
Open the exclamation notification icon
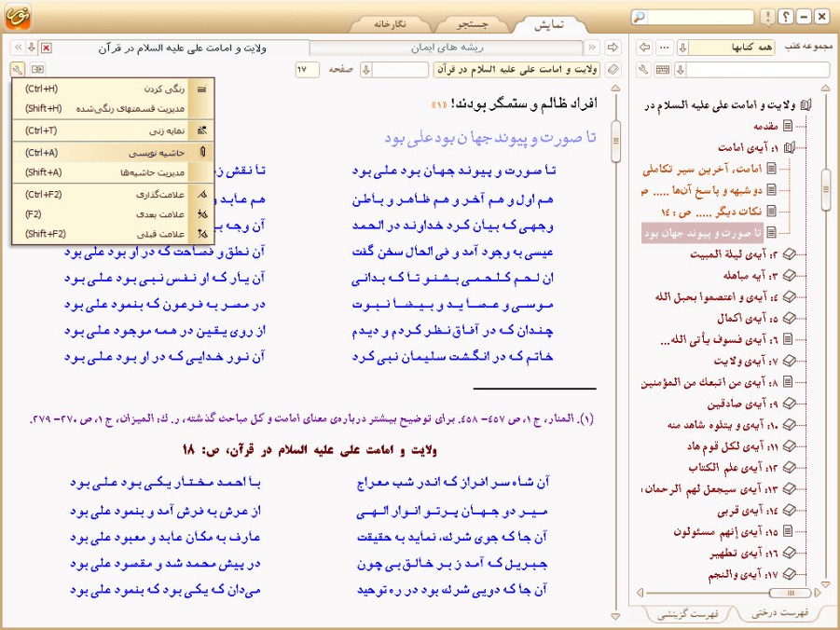[768, 17]
